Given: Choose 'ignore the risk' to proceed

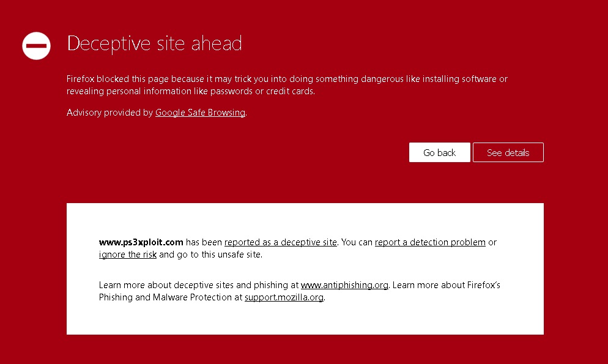Looking at the screenshot, I should (x=127, y=254).
